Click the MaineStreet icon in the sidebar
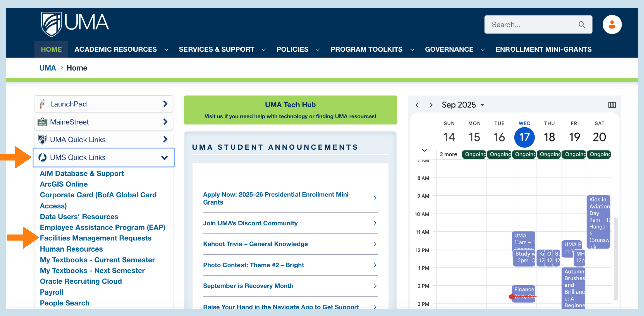Viewport: 644px width, 316px height. 43,122
